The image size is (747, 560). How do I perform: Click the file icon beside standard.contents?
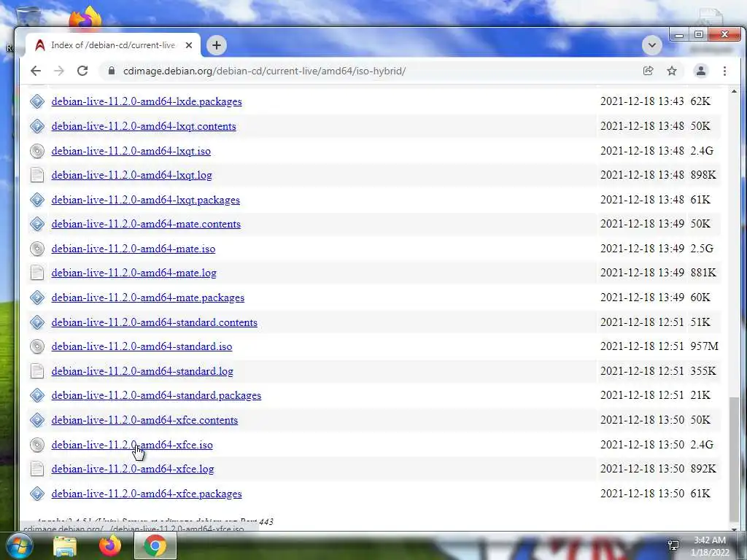coord(37,322)
